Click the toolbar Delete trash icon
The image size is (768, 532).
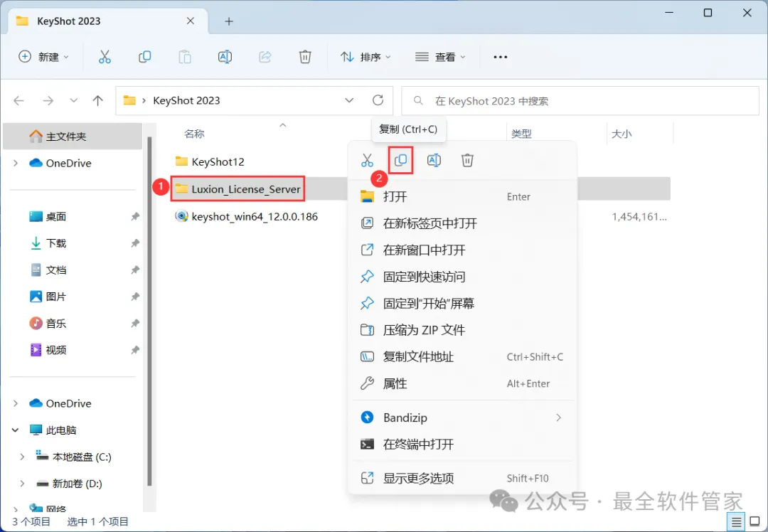click(305, 57)
